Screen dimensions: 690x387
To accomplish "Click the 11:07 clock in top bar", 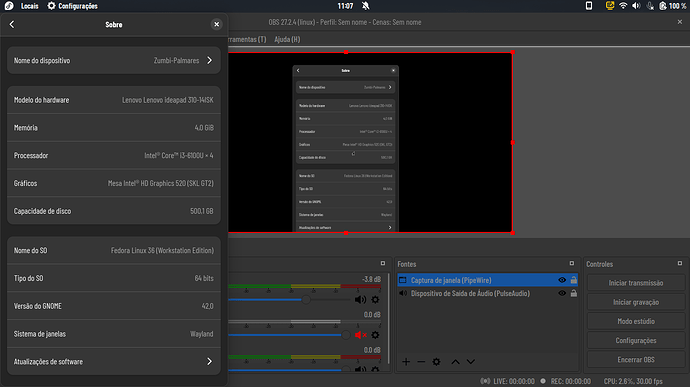I will 345,6.
